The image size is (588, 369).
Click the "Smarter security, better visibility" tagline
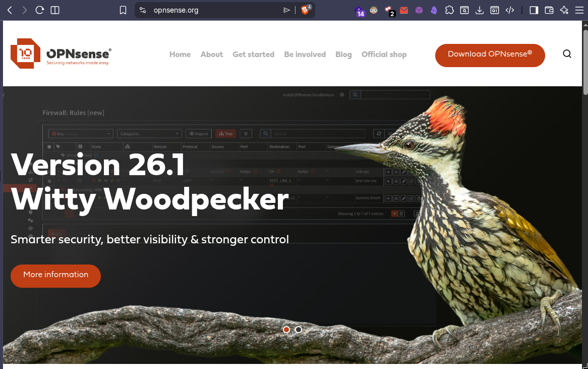[x=150, y=239]
